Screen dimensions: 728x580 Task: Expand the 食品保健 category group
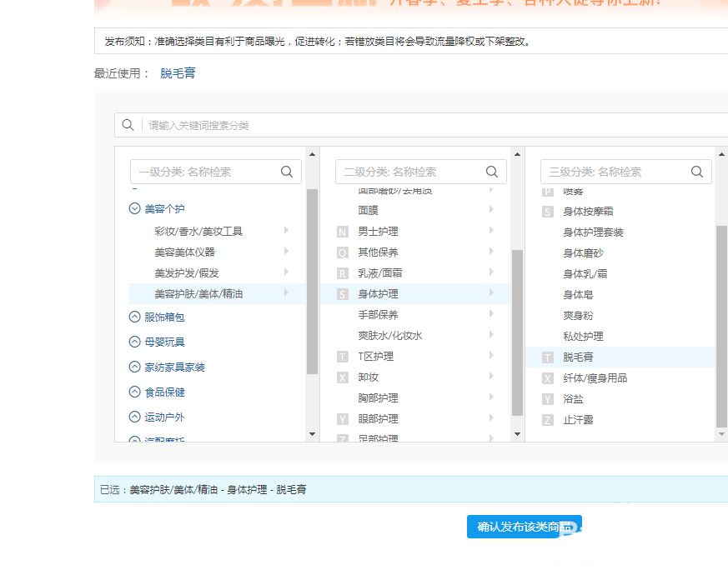(134, 392)
